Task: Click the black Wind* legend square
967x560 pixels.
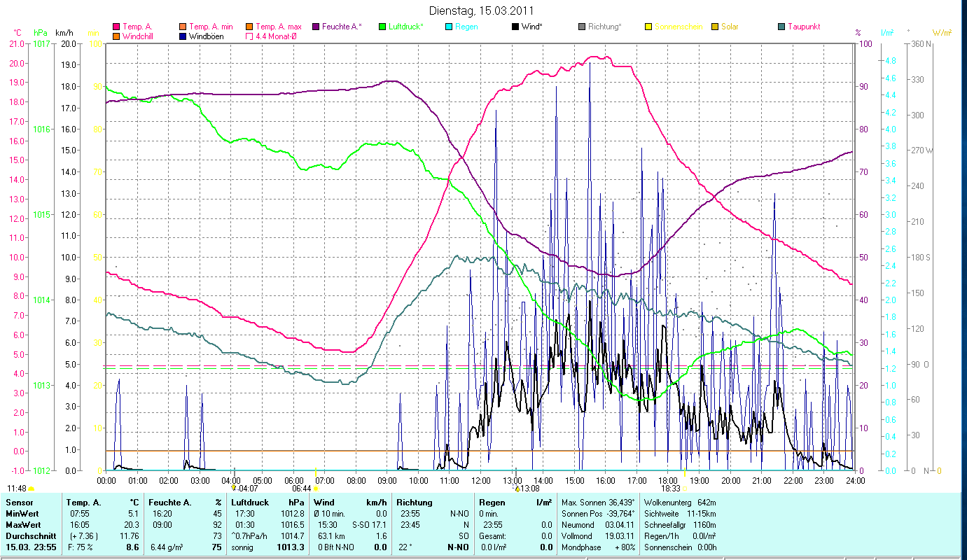Action: [515, 27]
